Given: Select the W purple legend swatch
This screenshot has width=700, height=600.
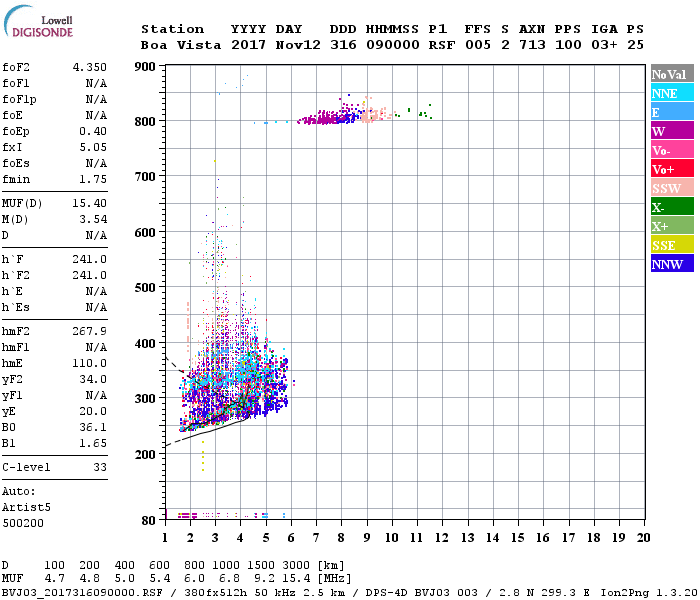Looking at the screenshot, I should [672, 131].
